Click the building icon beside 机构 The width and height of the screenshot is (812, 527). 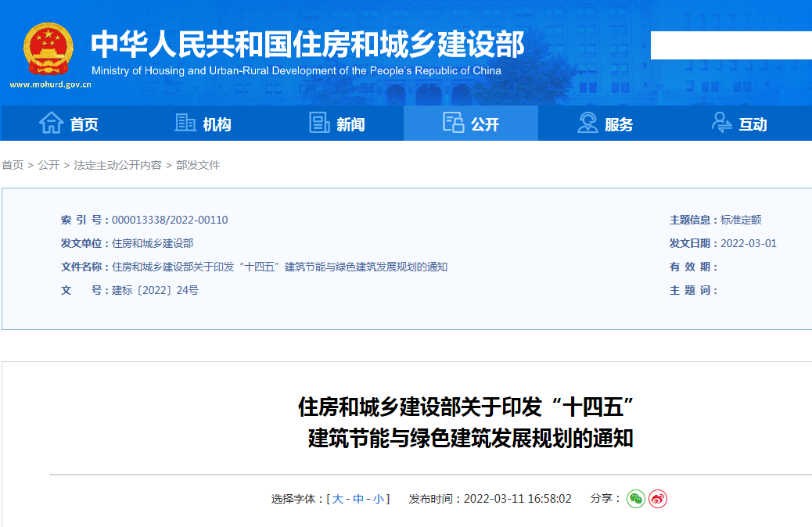185,123
